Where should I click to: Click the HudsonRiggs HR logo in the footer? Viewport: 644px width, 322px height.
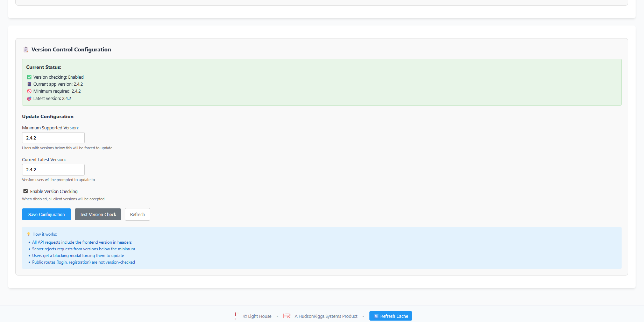[287, 316]
